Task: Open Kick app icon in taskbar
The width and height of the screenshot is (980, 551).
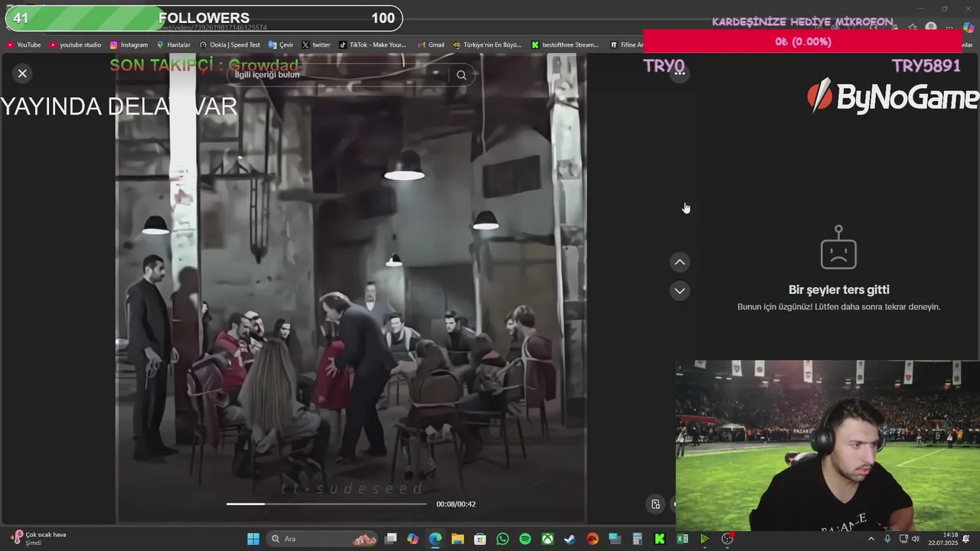Action: pos(659,539)
